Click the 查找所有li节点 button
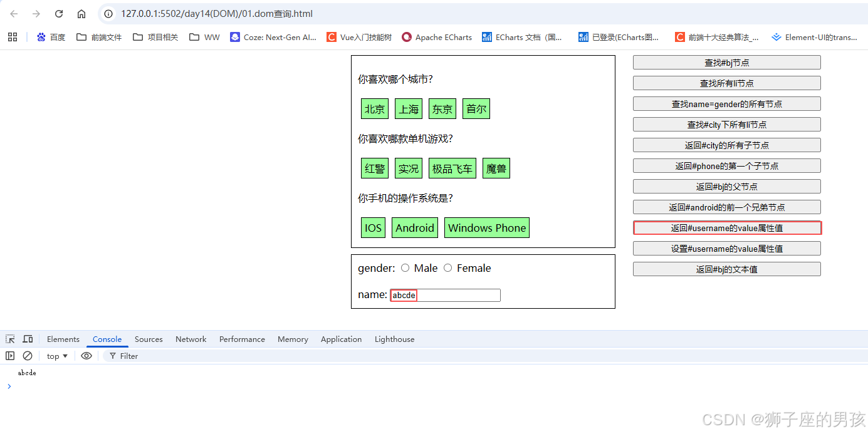 tap(727, 83)
